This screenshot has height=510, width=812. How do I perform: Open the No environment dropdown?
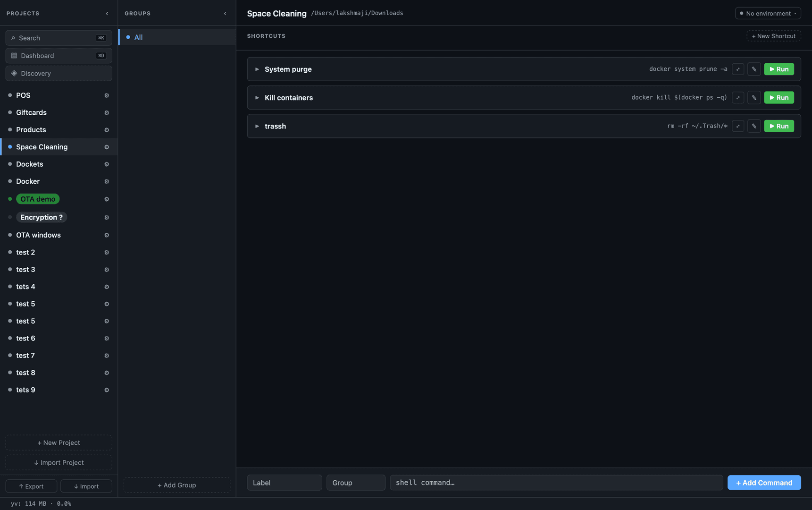(x=768, y=13)
